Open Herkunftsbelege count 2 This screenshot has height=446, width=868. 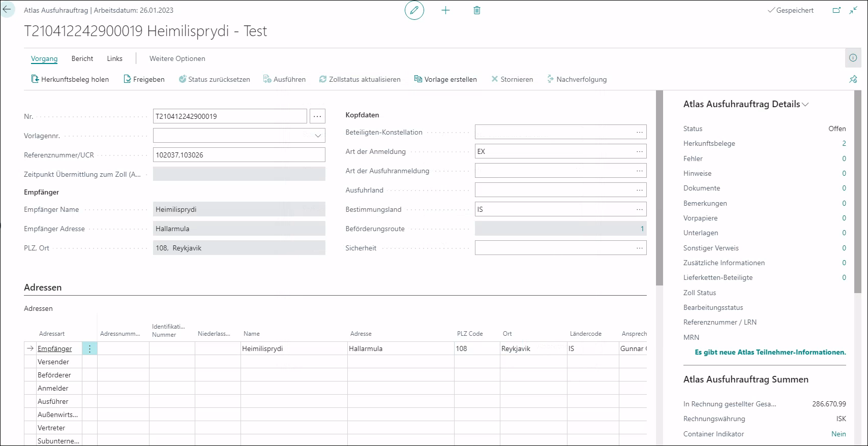pyautogui.click(x=844, y=143)
